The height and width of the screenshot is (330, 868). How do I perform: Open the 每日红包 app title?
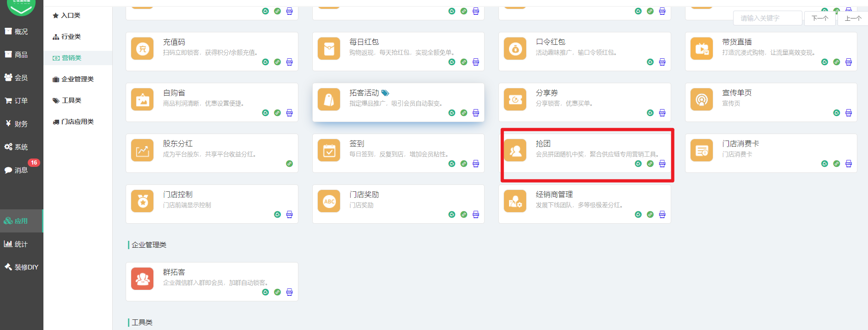(x=364, y=42)
